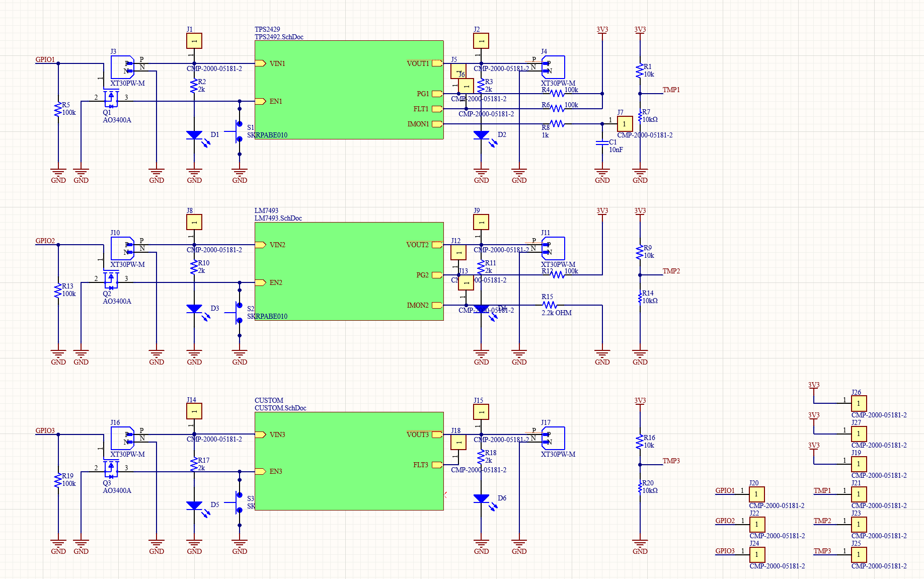Select XT30 connector J4
Screen dimensions: 924x579
point(553,67)
